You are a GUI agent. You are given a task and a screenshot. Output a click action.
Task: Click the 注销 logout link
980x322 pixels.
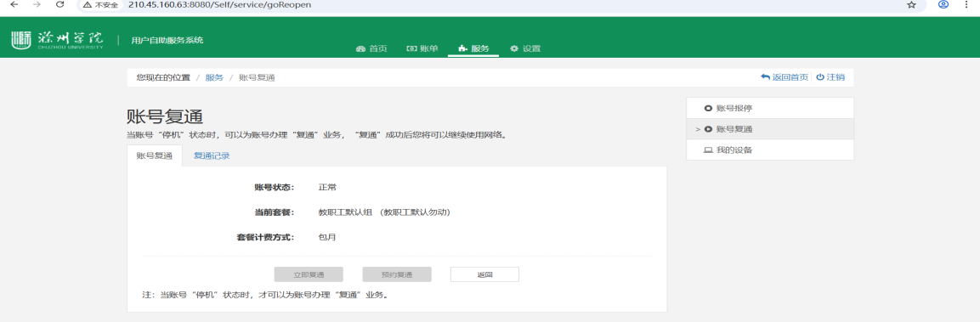click(x=830, y=77)
